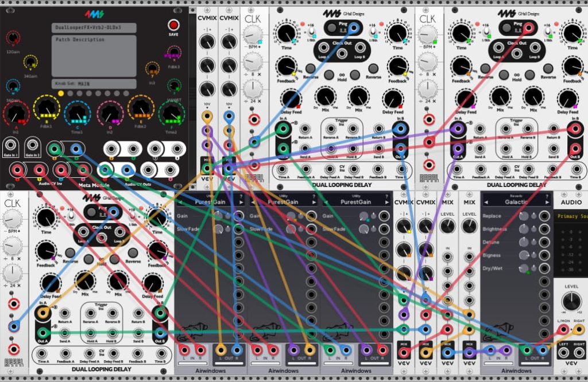Click the help question mark on first PurestGain
Screen dimensions: 588x382
coord(241,196)
